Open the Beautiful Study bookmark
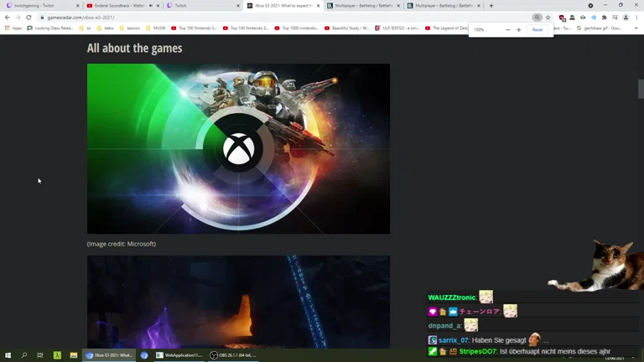This screenshot has width=644, height=362. click(x=347, y=28)
